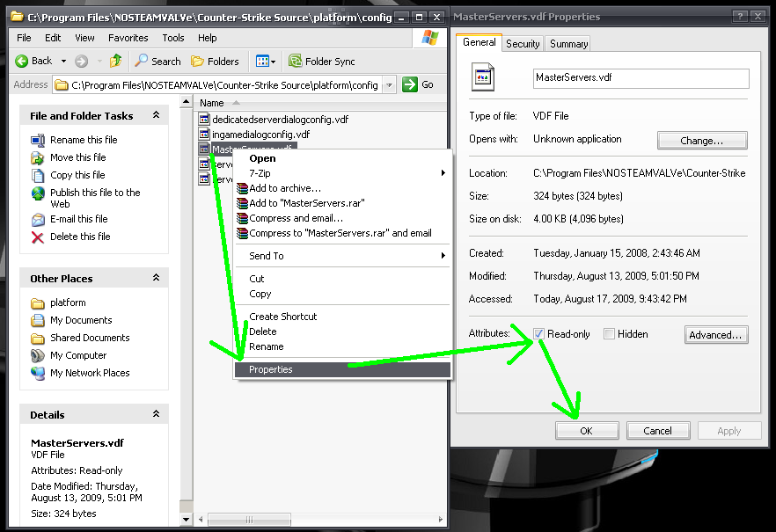The image size is (776, 532).
Task: Click the Folder Sync toolbar icon
Action: [x=294, y=61]
